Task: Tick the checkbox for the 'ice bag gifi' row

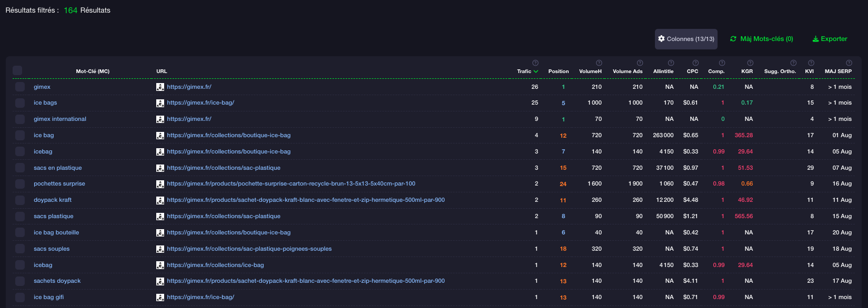Action: (x=20, y=297)
